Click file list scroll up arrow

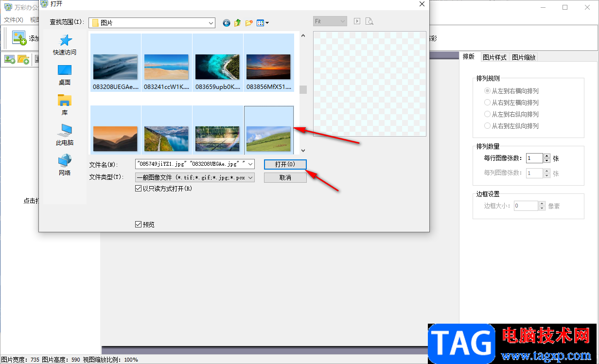pyautogui.click(x=303, y=35)
